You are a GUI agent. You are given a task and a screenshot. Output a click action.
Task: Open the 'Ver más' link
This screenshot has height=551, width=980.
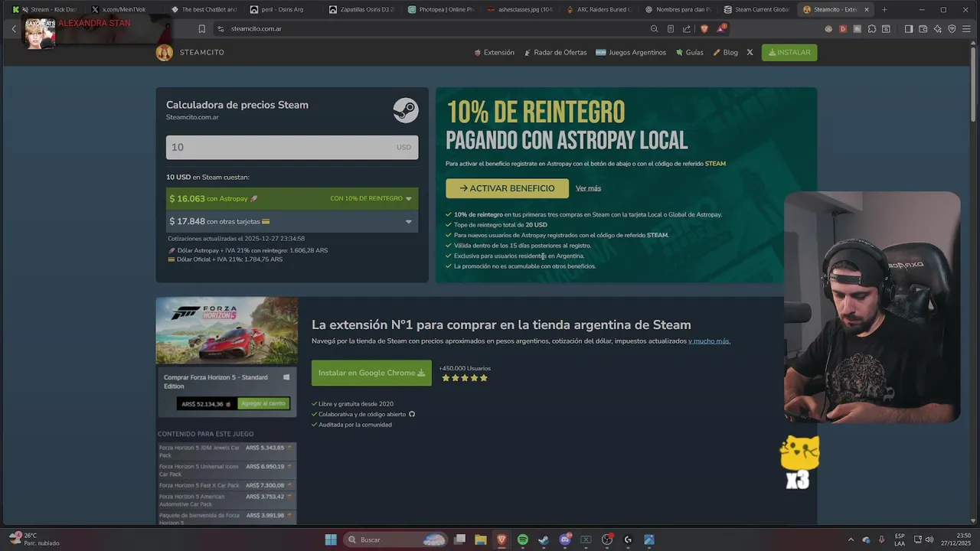[x=588, y=188]
